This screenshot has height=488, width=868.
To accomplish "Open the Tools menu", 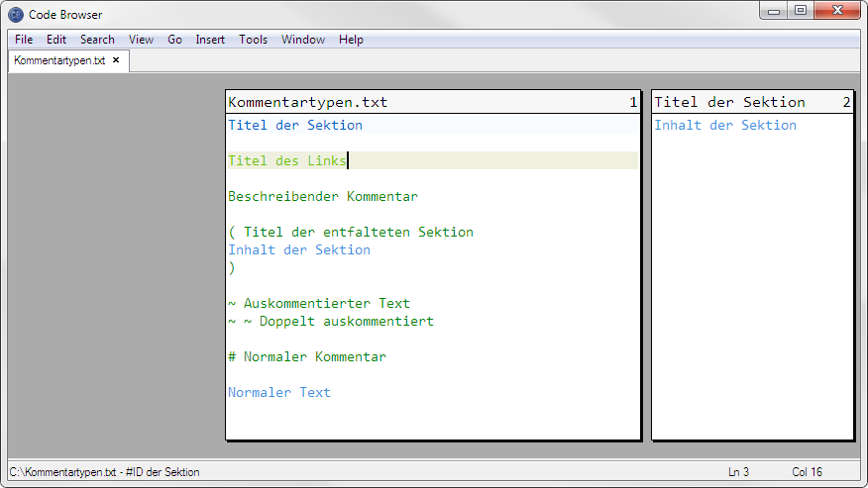I will click(x=253, y=40).
